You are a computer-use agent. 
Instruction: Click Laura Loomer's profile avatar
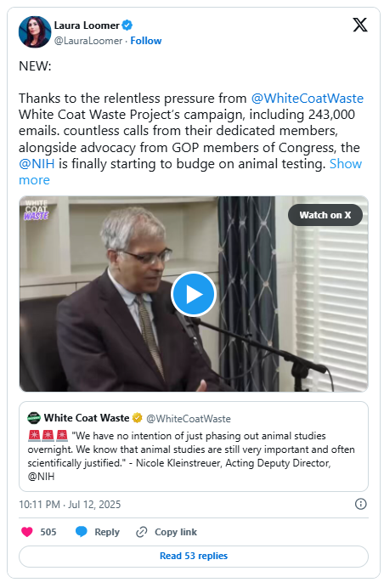35,32
